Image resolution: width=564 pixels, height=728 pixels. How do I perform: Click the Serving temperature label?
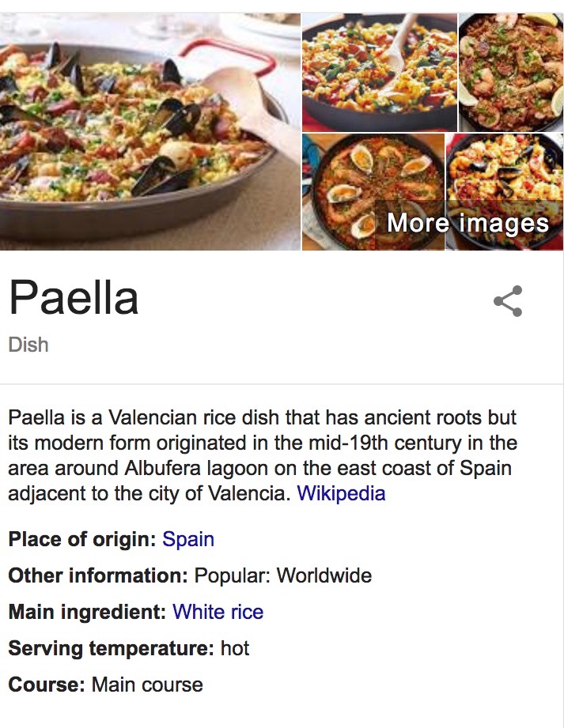point(112,648)
